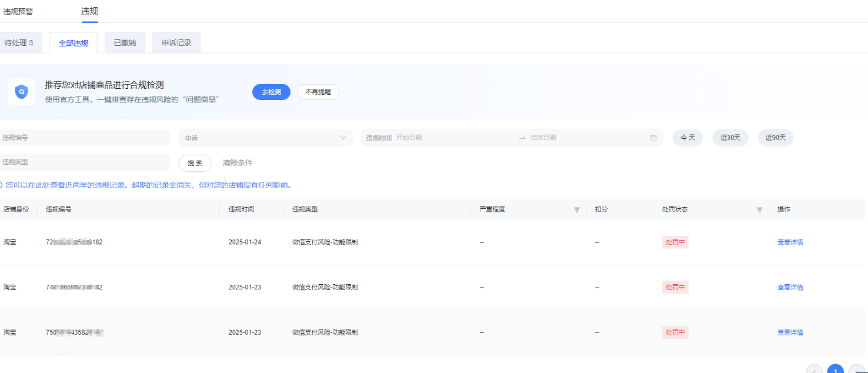Select the 近90天 quick date filter
The image size is (868, 373).
[775, 138]
